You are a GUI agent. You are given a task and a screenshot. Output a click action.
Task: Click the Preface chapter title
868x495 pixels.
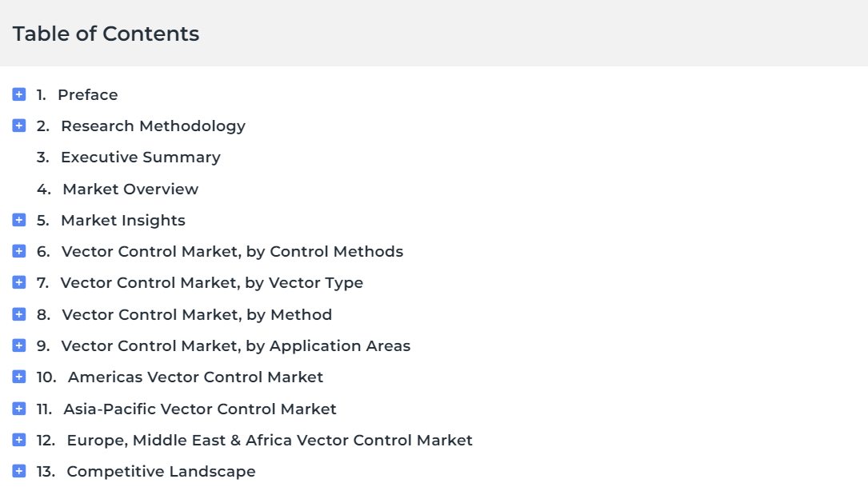[x=87, y=94]
